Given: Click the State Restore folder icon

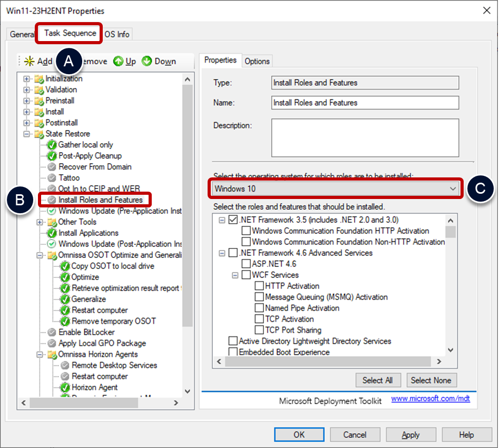Looking at the screenshot, I should coord(39,134).
